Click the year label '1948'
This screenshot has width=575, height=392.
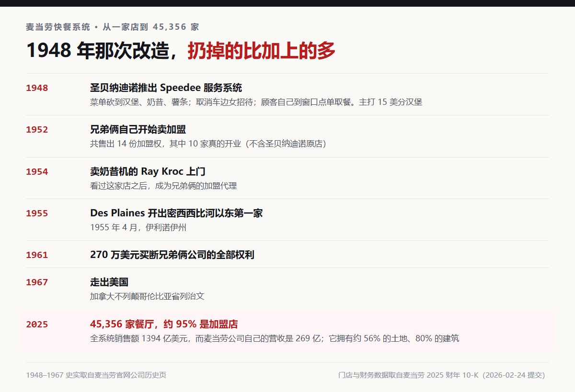click(x=37, y=88)
